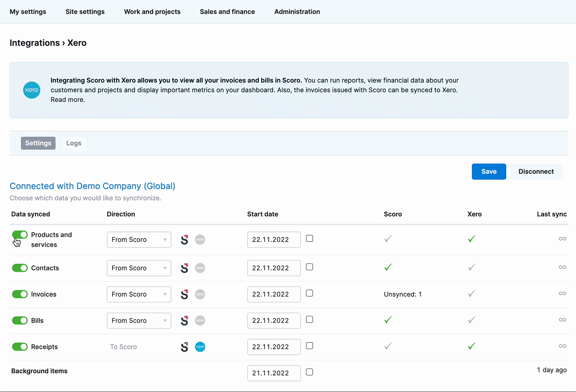Open Site settings menu
Image resolution: width=576 pixels, height=392 pixels.
click(85, 12)
